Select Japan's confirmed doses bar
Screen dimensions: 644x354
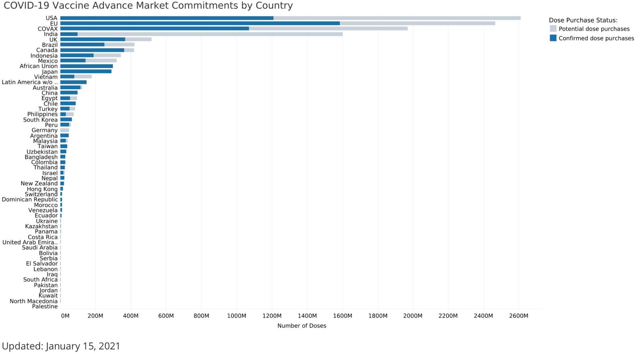(86, 71)
